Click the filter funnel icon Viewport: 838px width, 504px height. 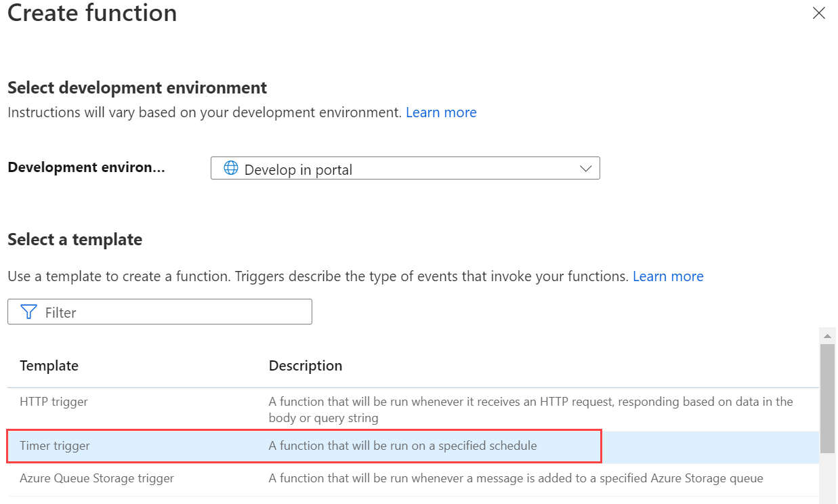[x=28, y=311]
